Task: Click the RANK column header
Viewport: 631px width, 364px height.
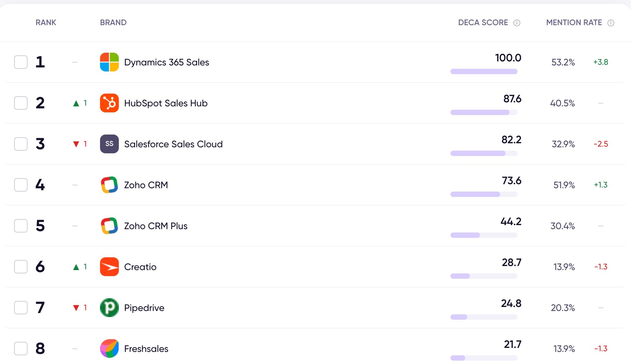Action: pos(46,22)
